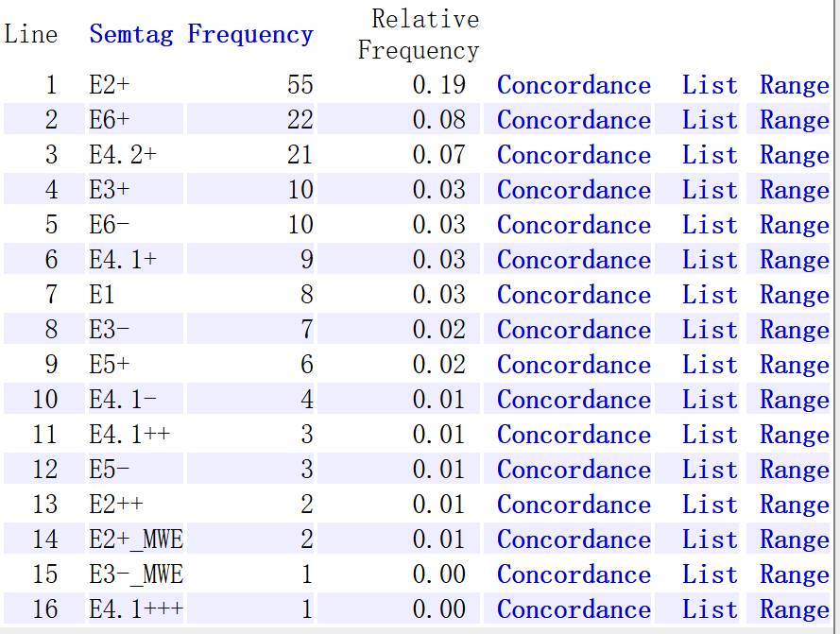Sort table by Frequency column header

pyautogui.click(x=250, y=35)
